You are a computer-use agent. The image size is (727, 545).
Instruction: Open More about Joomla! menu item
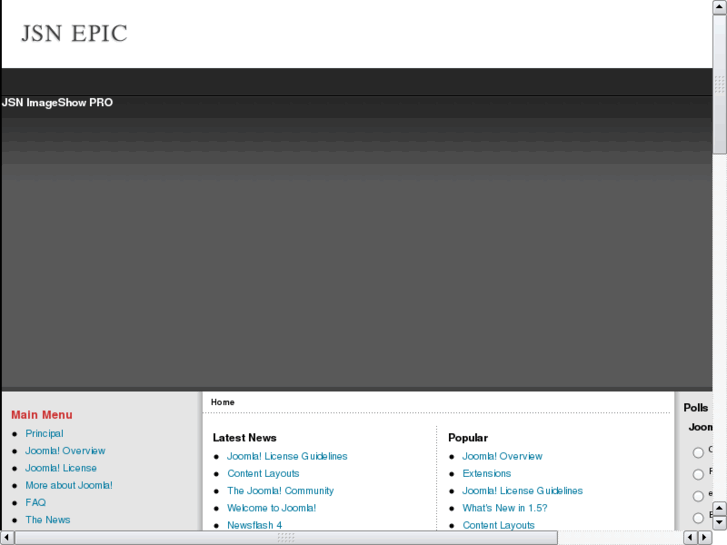point(69,485)
